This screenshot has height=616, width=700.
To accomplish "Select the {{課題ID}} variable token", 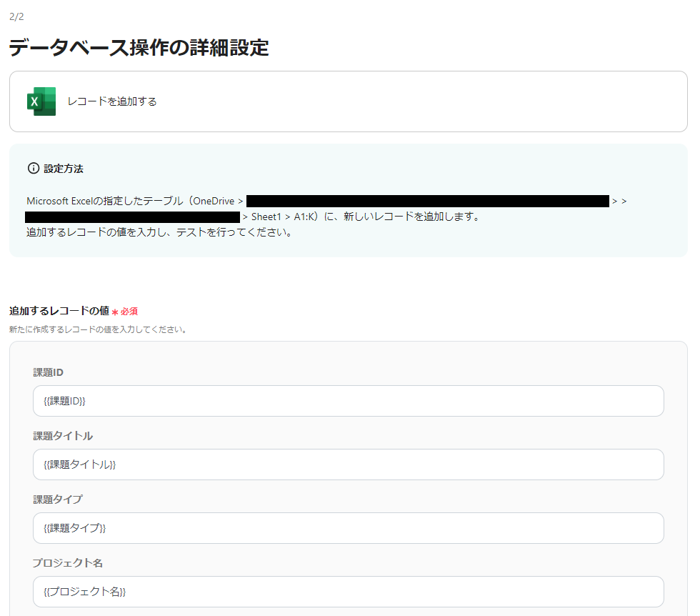I will click(x=64, y=401).
